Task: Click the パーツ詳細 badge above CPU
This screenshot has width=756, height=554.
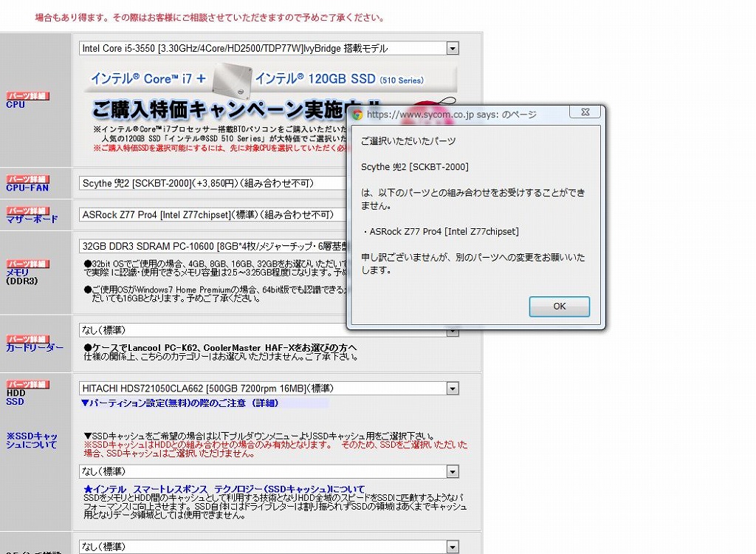Action: coord(27,96)
